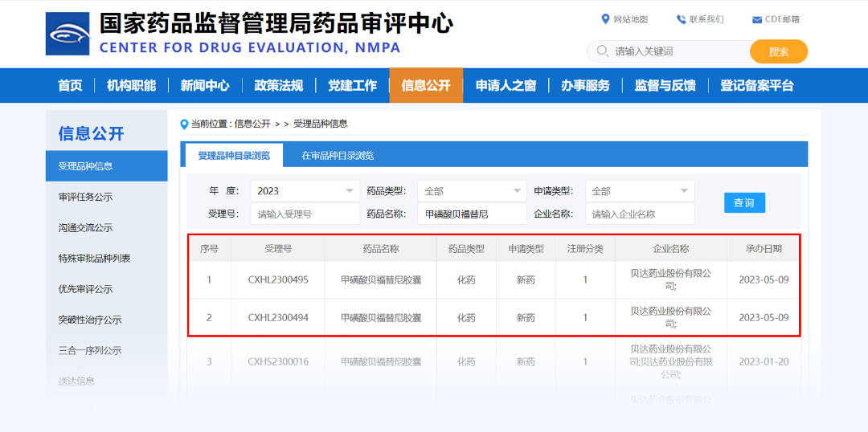The image size is (868, 432).
Task: Open the 年度 2023 dropdown
Action: (305, 191)
